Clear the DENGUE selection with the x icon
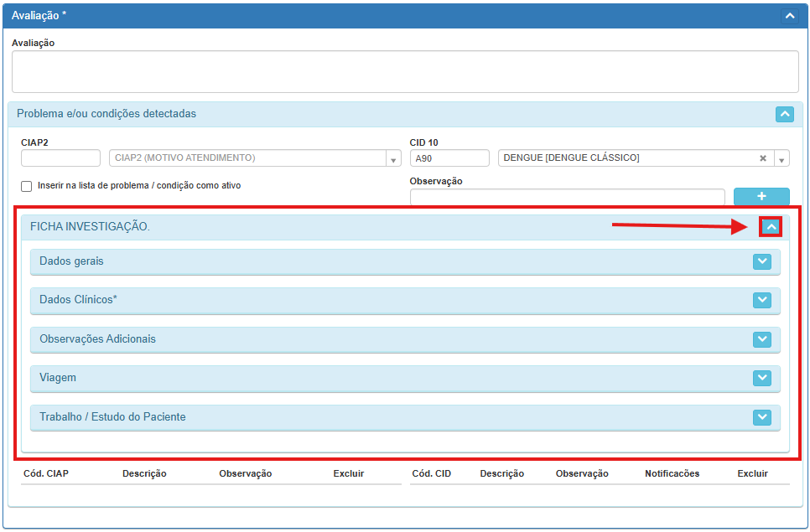 click(763, 158)
